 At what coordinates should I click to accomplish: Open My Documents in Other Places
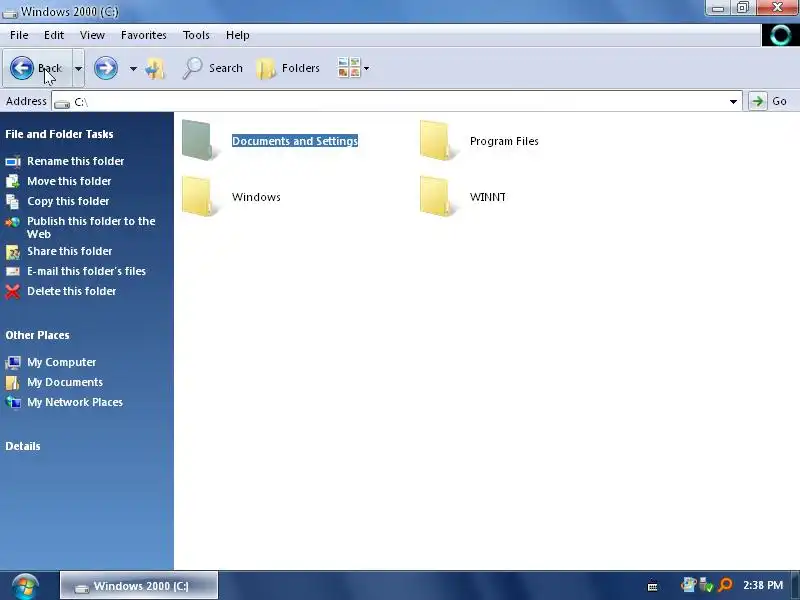(x=65, y=382)
